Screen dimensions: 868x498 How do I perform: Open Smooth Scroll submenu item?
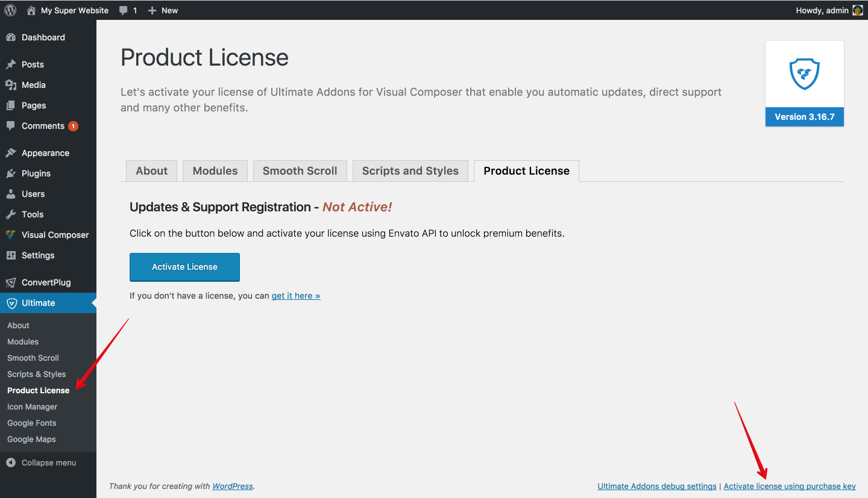[x=33, y=358]
